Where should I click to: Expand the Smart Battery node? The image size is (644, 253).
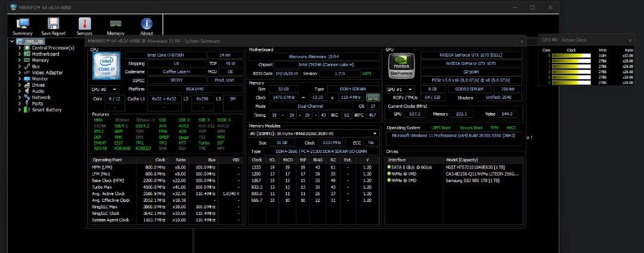click(x=19, y=110)
